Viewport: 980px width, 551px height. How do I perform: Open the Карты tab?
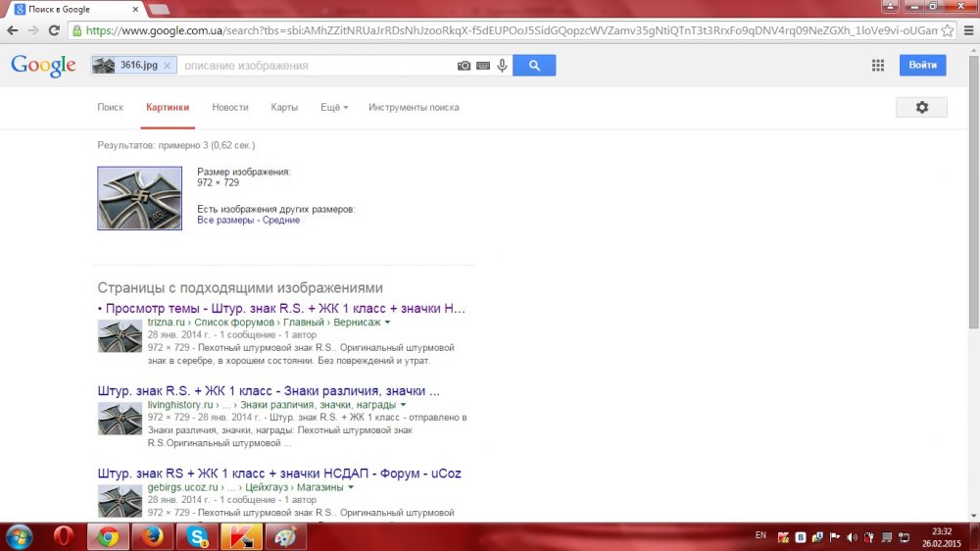tap(284, 107)
